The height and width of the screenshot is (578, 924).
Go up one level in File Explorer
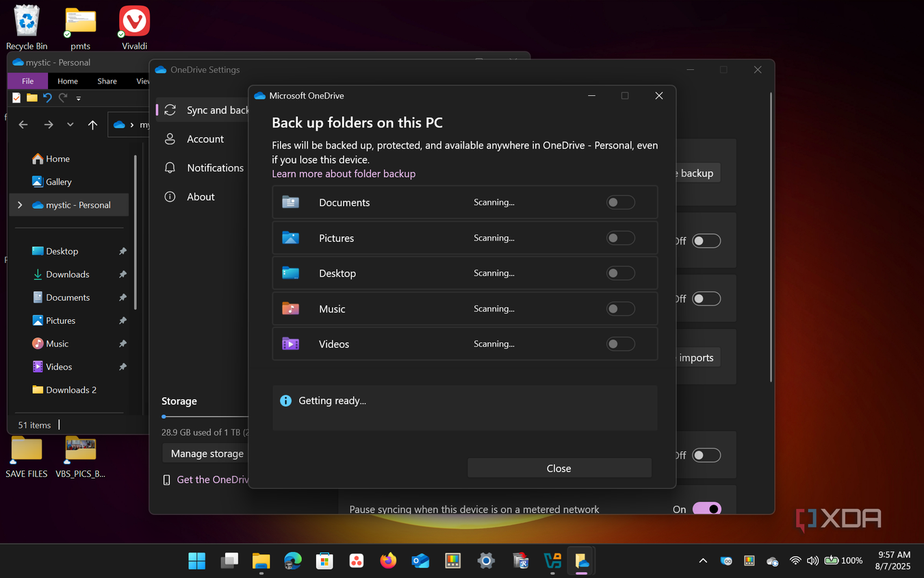[x=92, y=125]
